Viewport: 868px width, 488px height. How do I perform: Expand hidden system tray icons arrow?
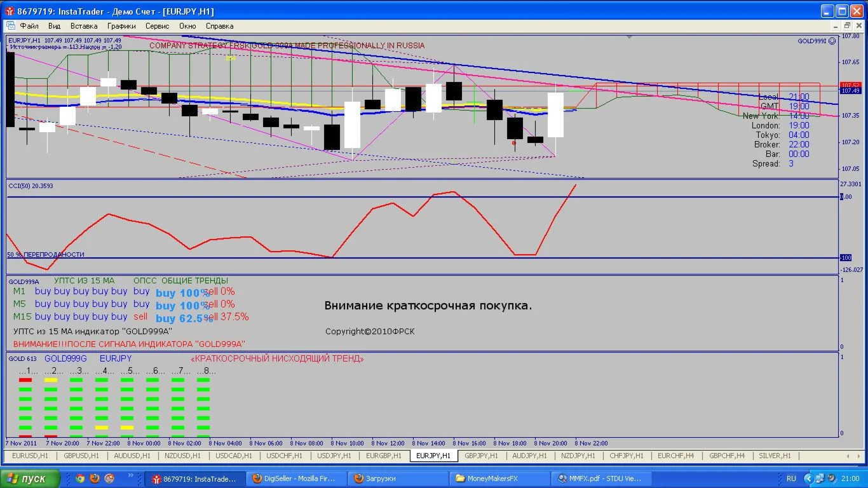pyautogui.click(x=808, y=478)
